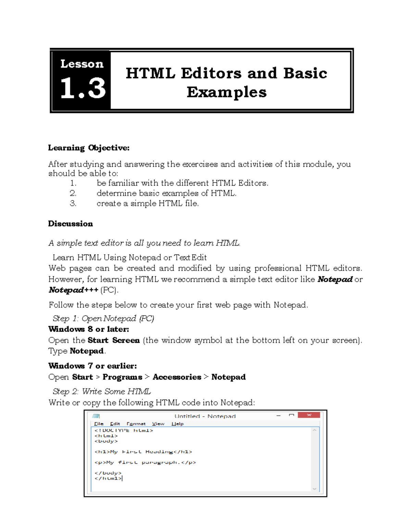Viewport: 411px width, 532px height.
Task: Click the bold 'Notepad+++' word
Action: tap(73, 290)
